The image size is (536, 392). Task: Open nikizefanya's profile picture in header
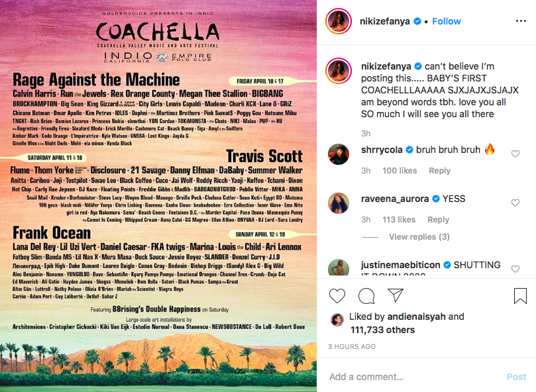click(339, 21)
